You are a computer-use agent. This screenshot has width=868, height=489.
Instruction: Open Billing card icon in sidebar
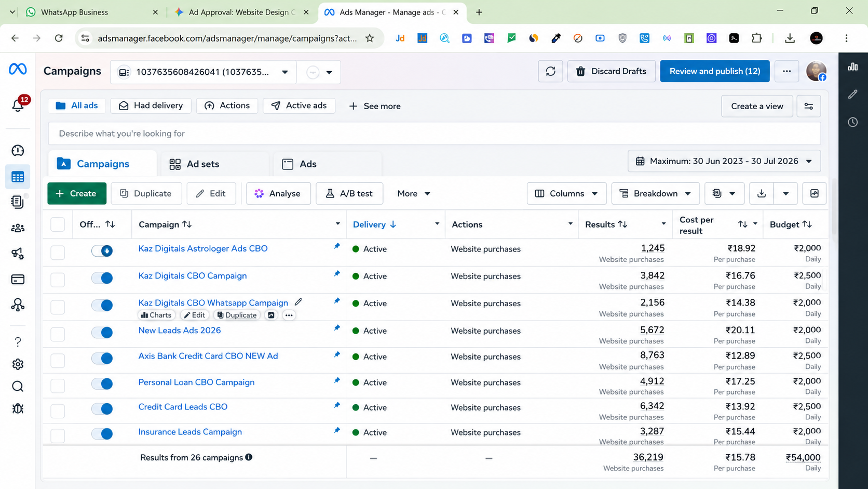point(18,280)
